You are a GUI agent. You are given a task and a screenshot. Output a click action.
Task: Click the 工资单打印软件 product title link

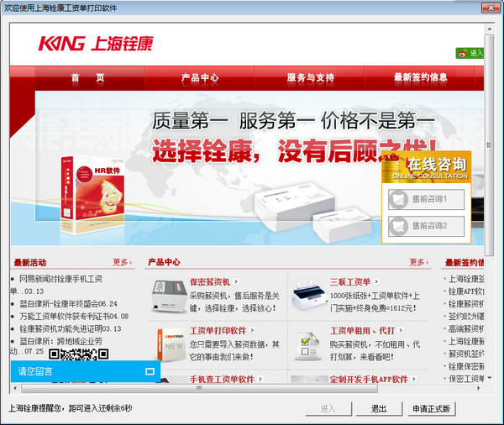pos(218,330)
